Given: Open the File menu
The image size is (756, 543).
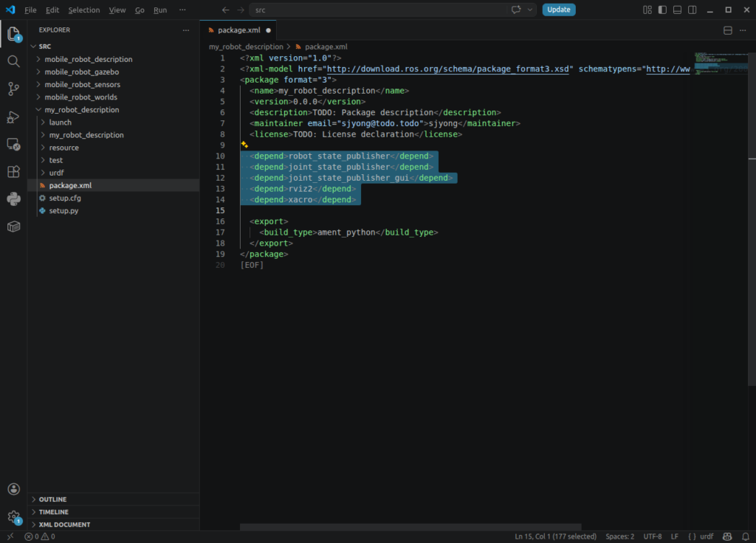Looking at the screenshot, I should pyautogui.click(x=30, y=10).
